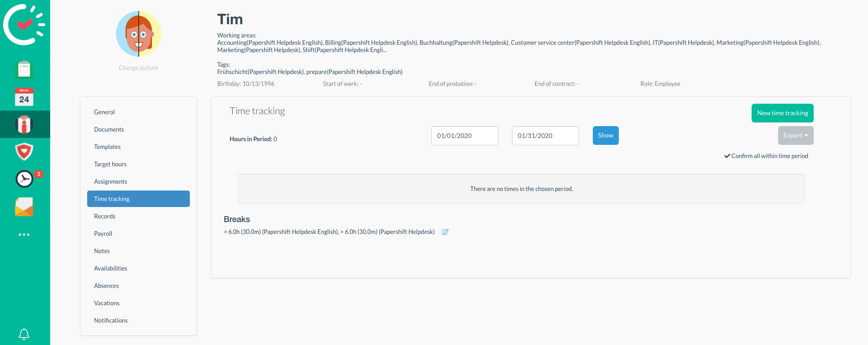The height and width of the screenshot is (345, 868).
Task: Open the Target hours section
Action: coord(138,164)
